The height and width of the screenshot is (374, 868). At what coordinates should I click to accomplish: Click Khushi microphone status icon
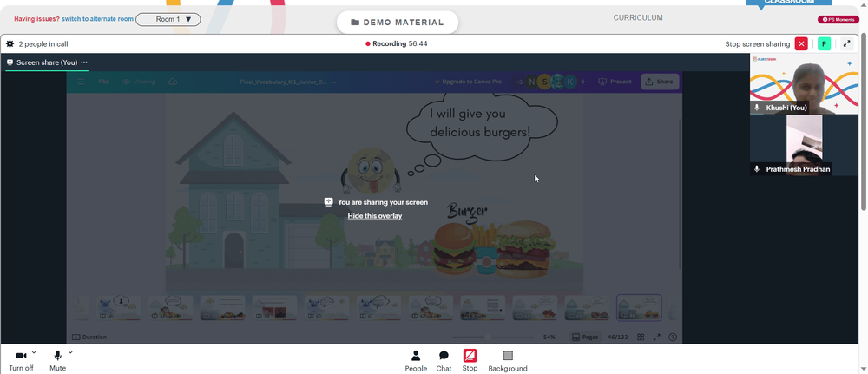tap(757, 108)
